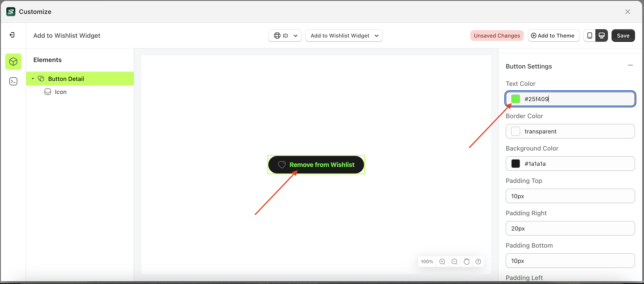This screenshot has width=644, height=284.
Task: Edit the Padding Right value field
Action: [570, 228]
